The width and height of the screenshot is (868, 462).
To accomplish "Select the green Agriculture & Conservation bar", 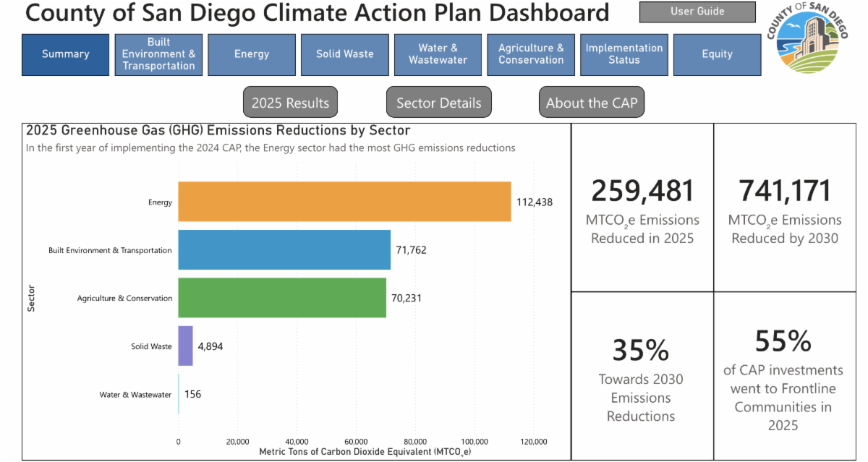I will click(282, 298).
